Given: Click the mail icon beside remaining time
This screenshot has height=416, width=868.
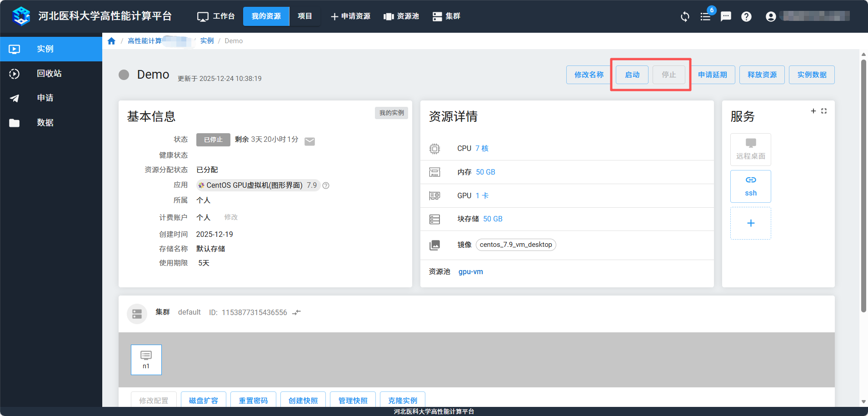Looking at the screenshot, I should pos(309,141).
